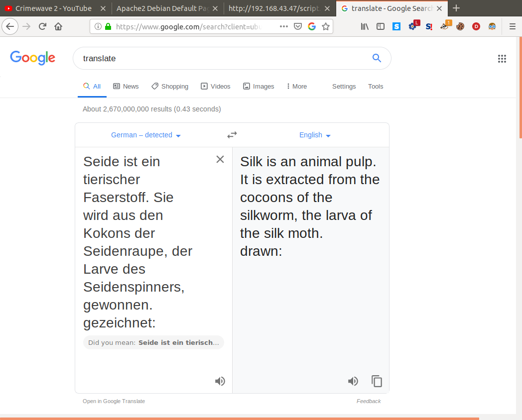The height and width of the screenshot is (420, 522).
Task: Click the German source text area
Action: tap(146, 242)
